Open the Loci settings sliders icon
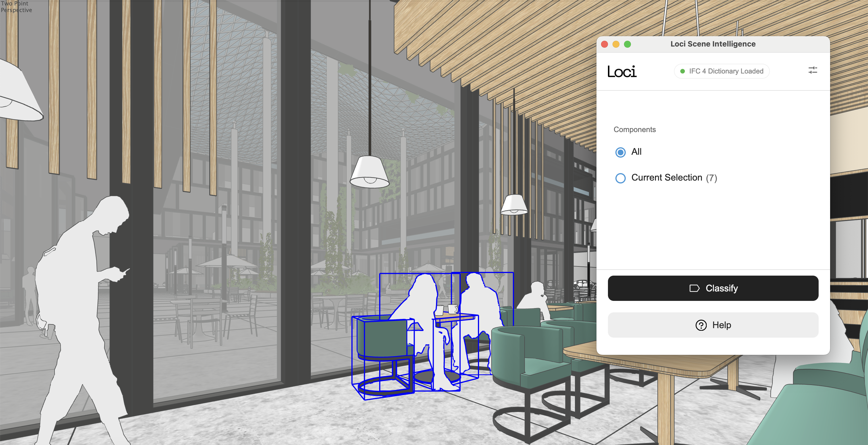 (x=812, y=70)
